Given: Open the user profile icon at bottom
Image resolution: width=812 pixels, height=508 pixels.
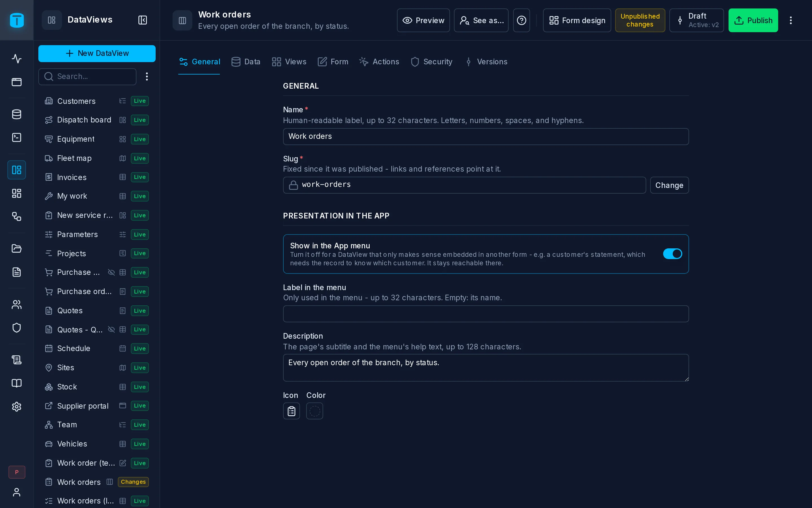Looking at the screenshot, I should pos(16,492).
